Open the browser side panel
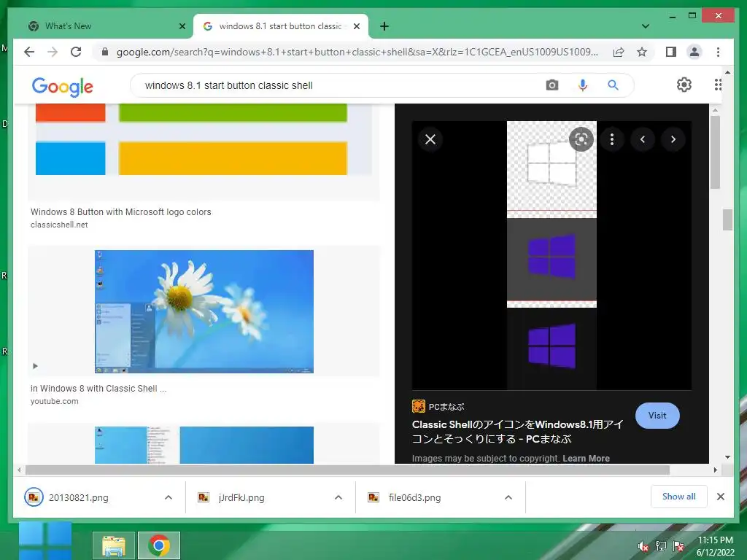Viewport: 747px width, 560px height. 671,52
